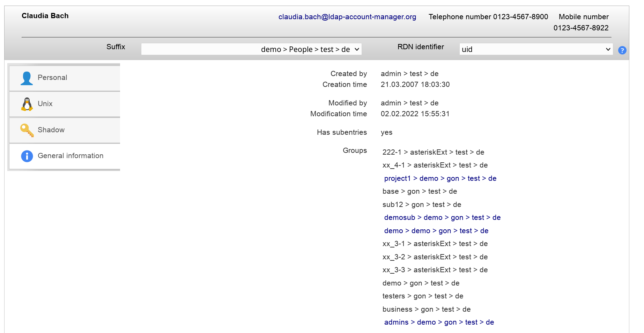Open the Unix tab
The height and width of the screenshot is (333, 644).
pyautogui.click(x=45, y=104)
